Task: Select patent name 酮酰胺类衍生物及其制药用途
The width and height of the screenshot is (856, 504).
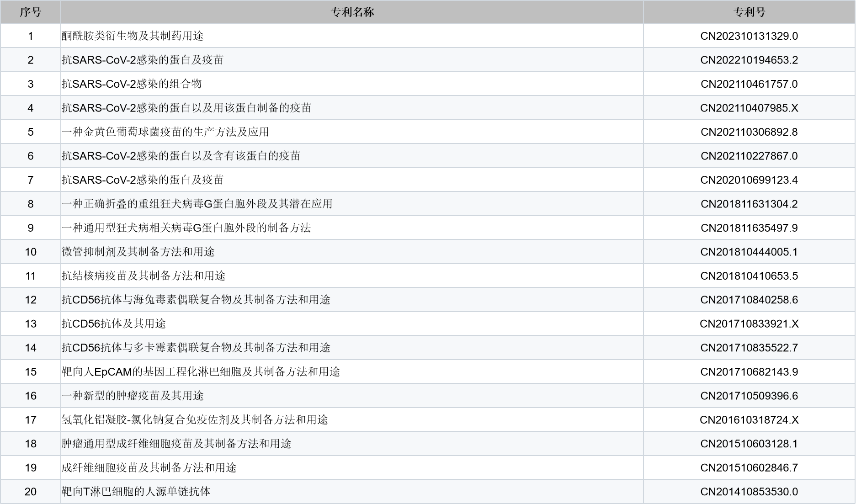Action: 133,36
